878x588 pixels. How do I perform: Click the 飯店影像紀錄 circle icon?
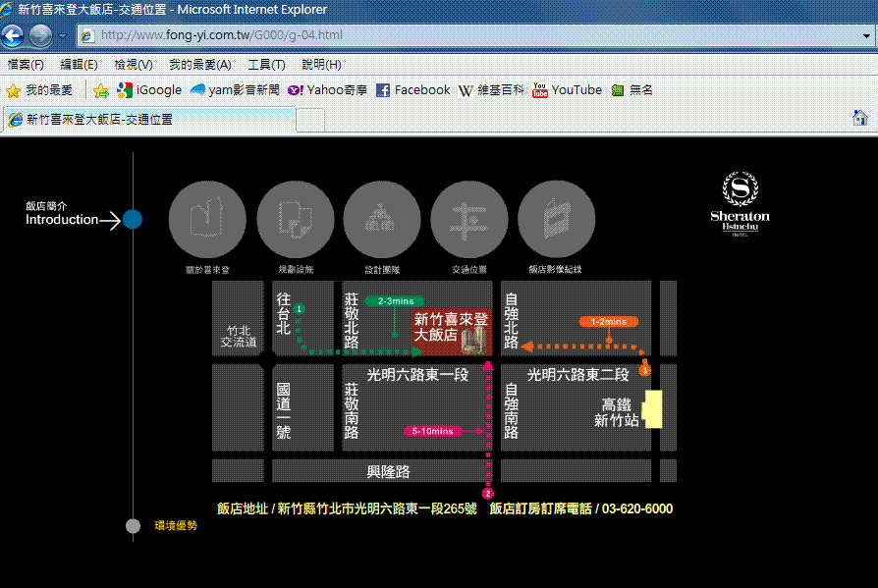[x=556, y=219]
